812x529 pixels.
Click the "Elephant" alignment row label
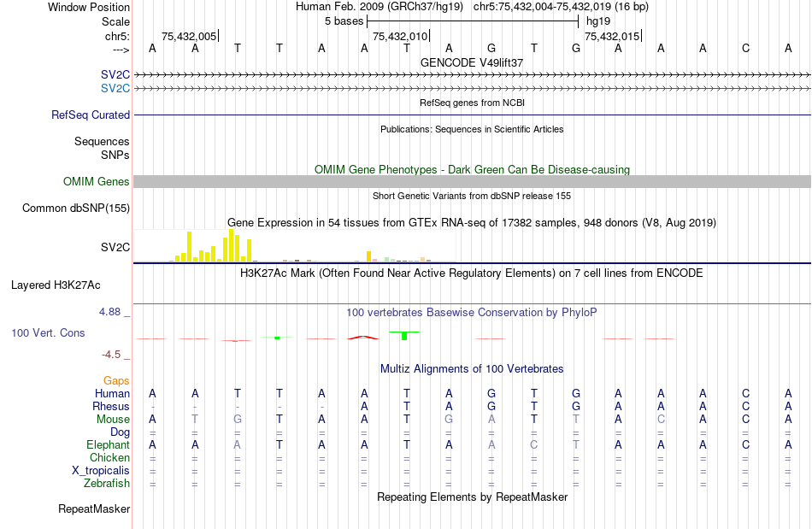coord(109,445)
